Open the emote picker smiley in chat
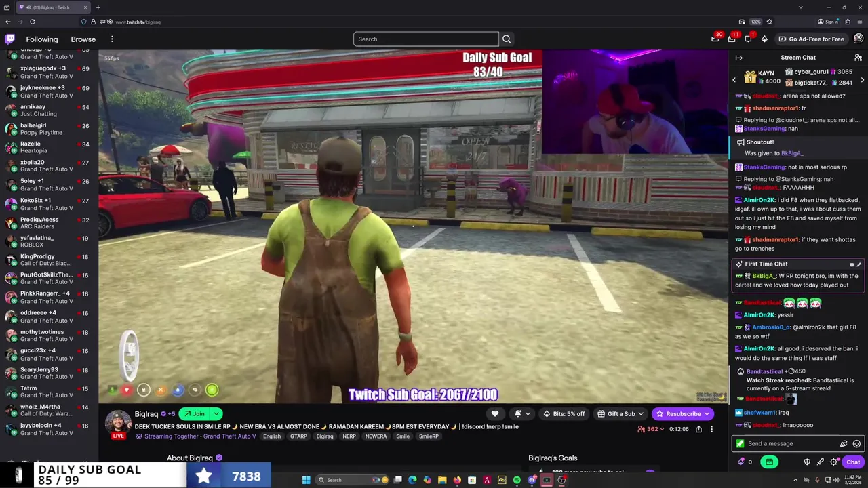The height and width of the screenshot is (488, 868). coord(856,444)
